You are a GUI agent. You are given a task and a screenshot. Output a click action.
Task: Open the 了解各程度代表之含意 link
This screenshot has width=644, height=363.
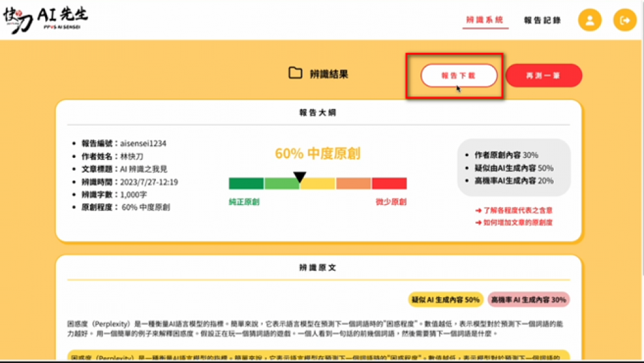[513, 210]
